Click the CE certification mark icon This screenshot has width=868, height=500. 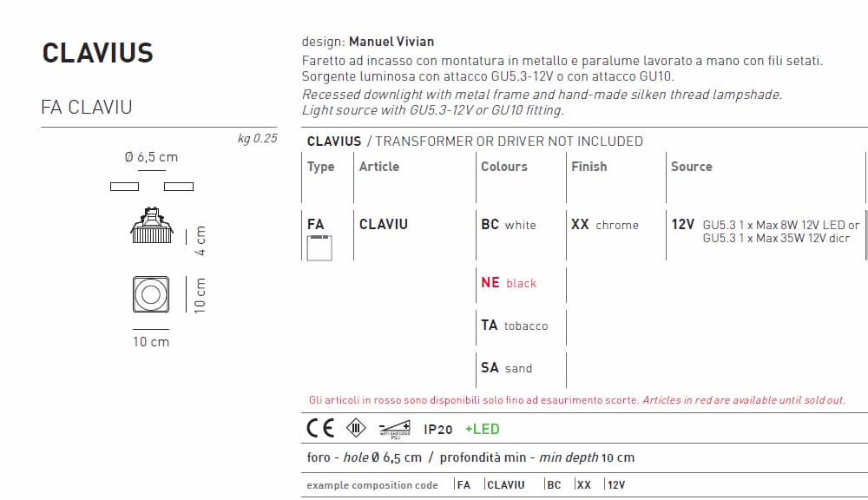(x=320, y=428)
